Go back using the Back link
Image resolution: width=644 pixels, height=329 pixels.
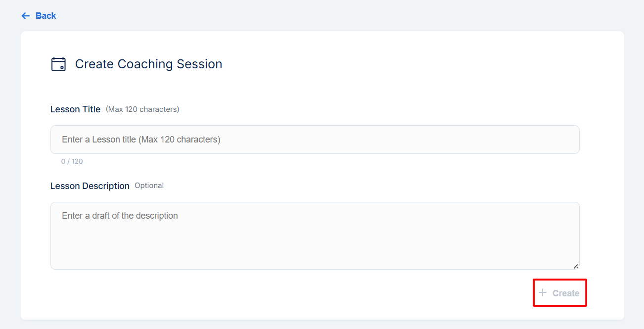pos(46,16)
